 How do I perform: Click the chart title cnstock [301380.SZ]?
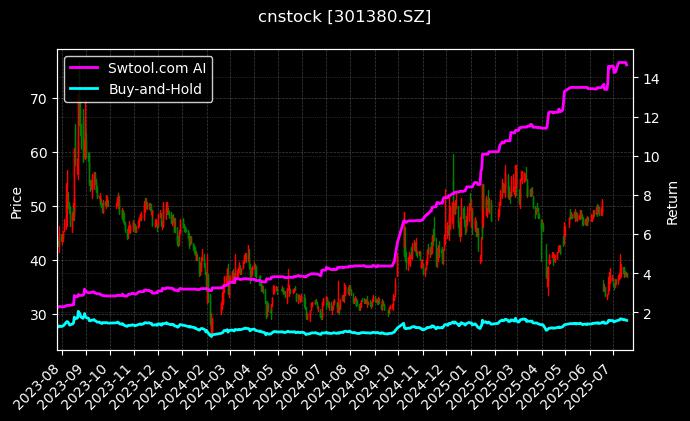[x=344, y=17]
